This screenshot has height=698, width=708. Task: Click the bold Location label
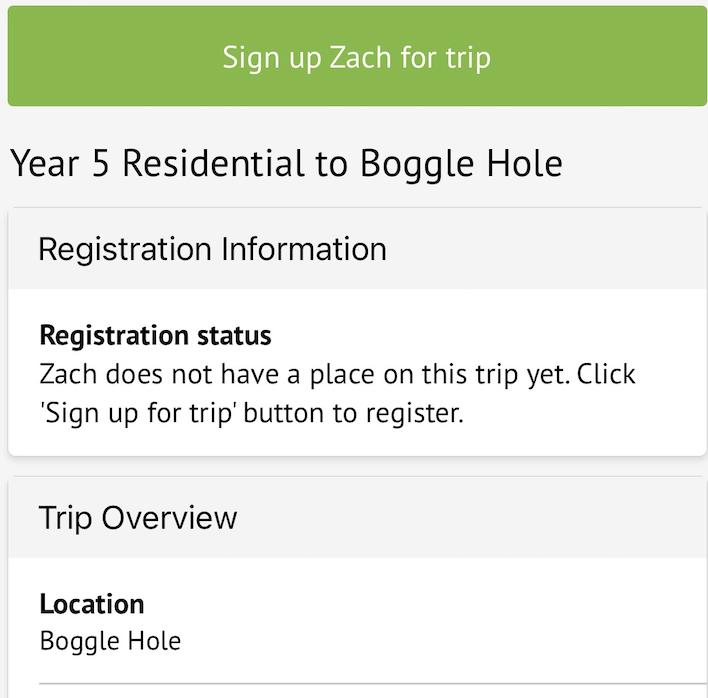click(92, 604)
